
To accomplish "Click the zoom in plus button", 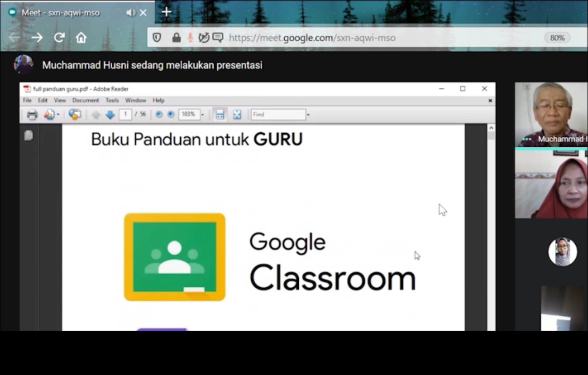I will 171,115.
